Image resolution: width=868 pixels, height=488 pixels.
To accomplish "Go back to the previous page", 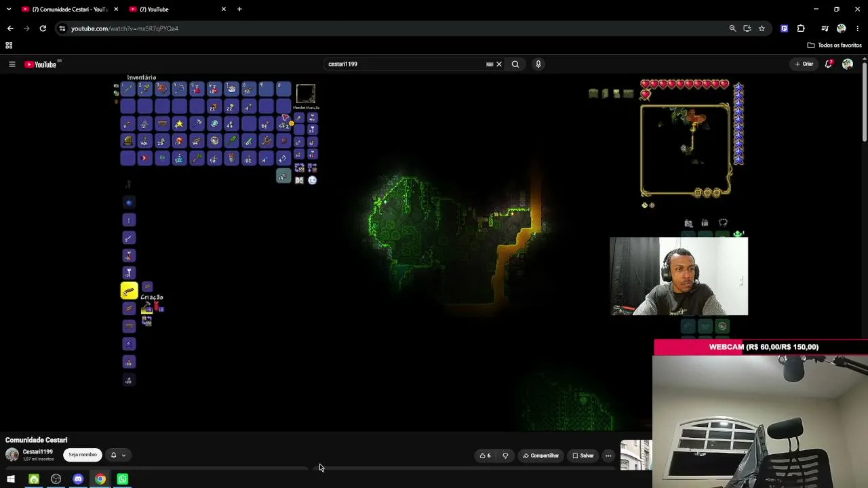I will click(10, 28).
